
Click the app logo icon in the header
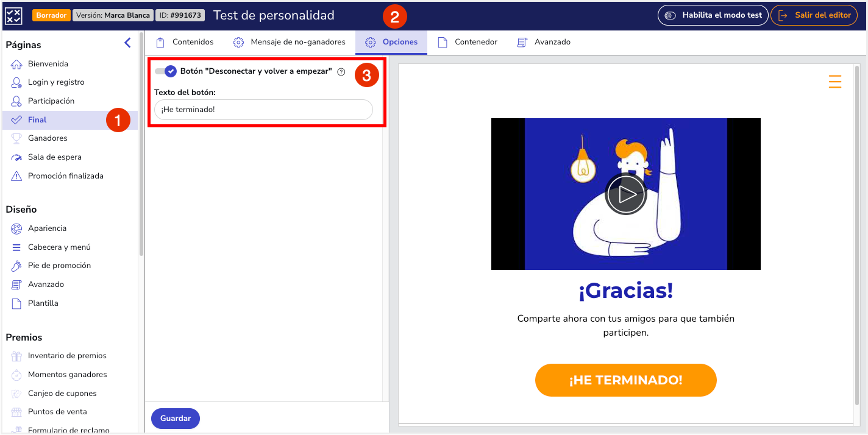(13, 15)
